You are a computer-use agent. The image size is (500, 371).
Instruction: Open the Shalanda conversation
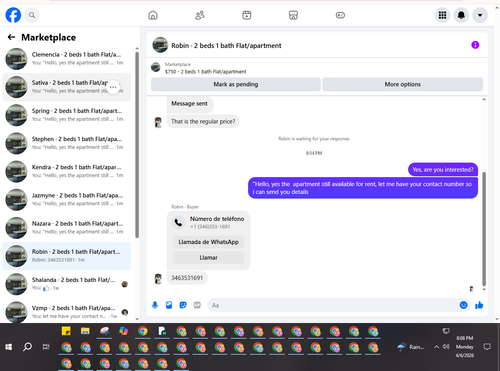(67, 284)
